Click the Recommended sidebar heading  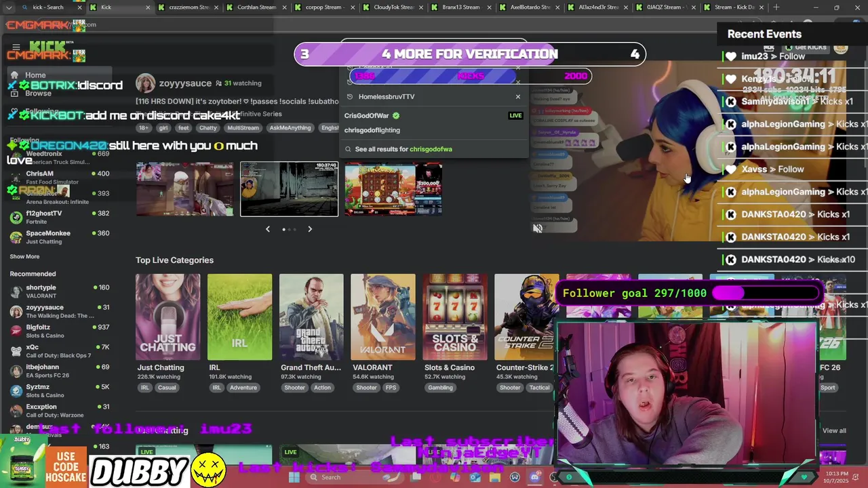33,274
